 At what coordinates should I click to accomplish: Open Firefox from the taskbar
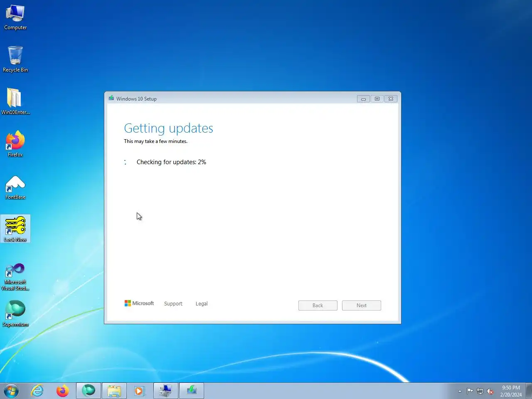point(63,391)
